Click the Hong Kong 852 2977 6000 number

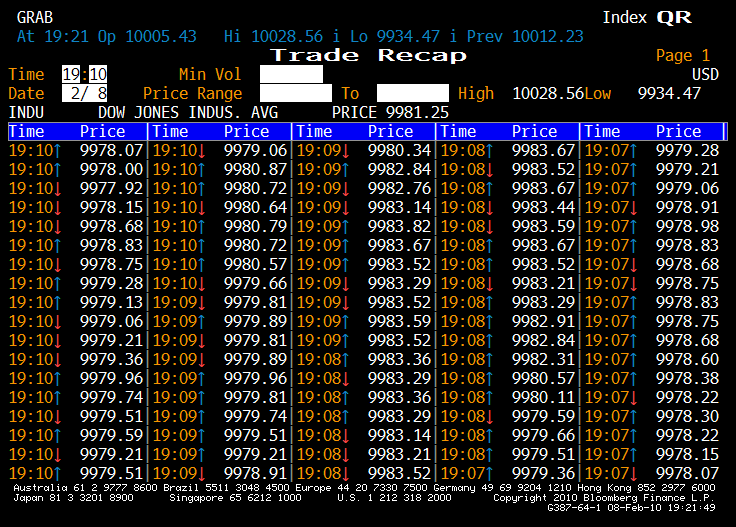646,488
